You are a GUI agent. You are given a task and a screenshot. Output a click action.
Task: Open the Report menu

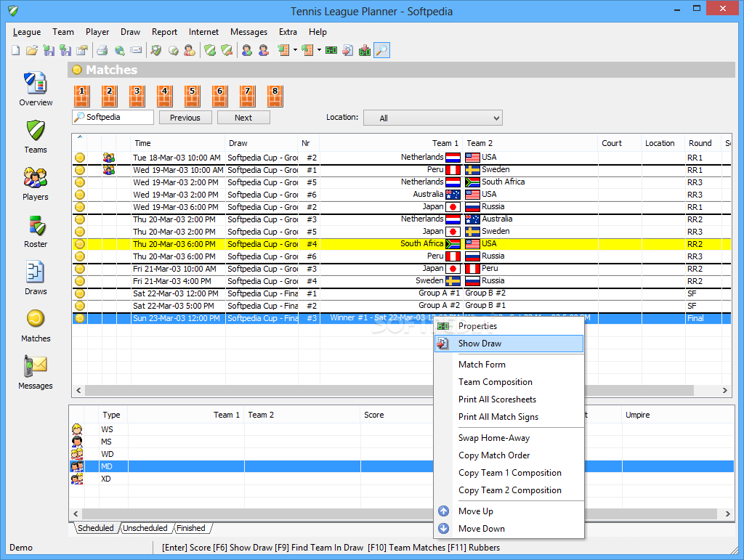click(x=164, y=32)
